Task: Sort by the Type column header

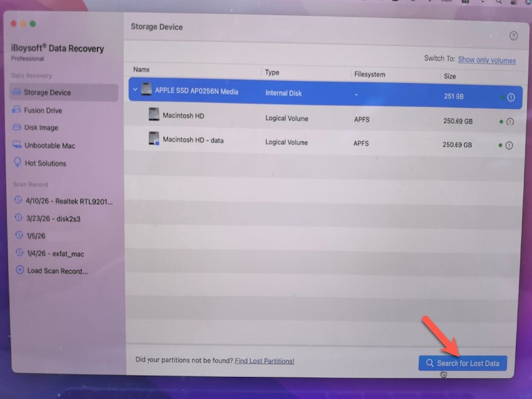Action: click(272, 72)
